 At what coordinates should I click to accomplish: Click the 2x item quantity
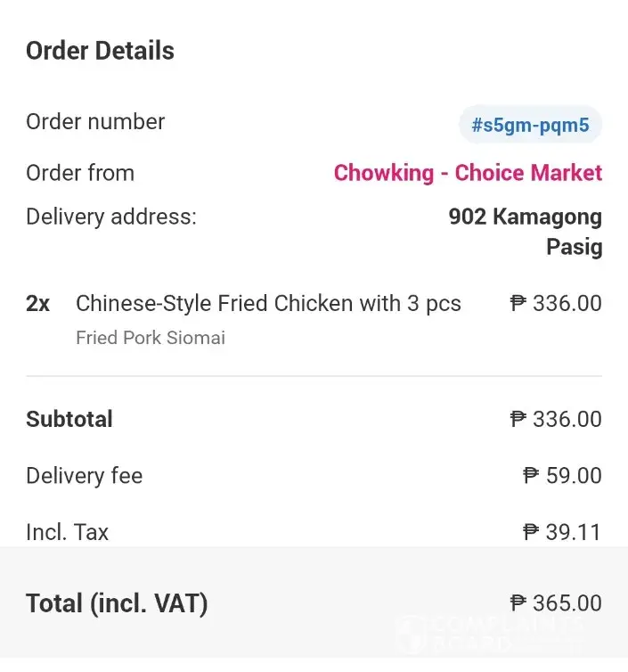[38, 303]
